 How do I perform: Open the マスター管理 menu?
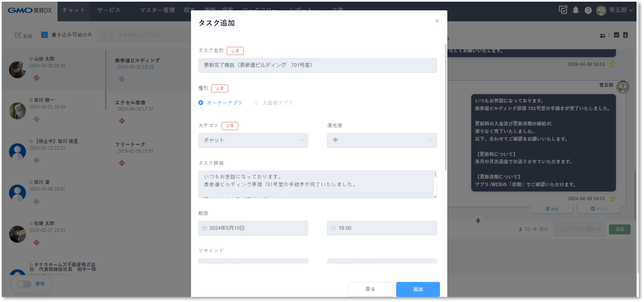tap(157, 10)
